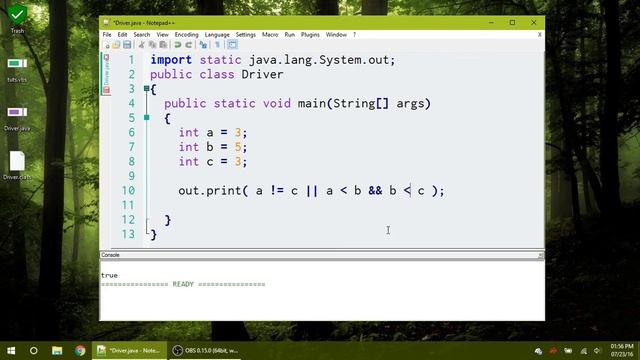Screen dimensions: 640x360
Task: Click the 'import' keyword on line 1
Action: tap(171, 60)
